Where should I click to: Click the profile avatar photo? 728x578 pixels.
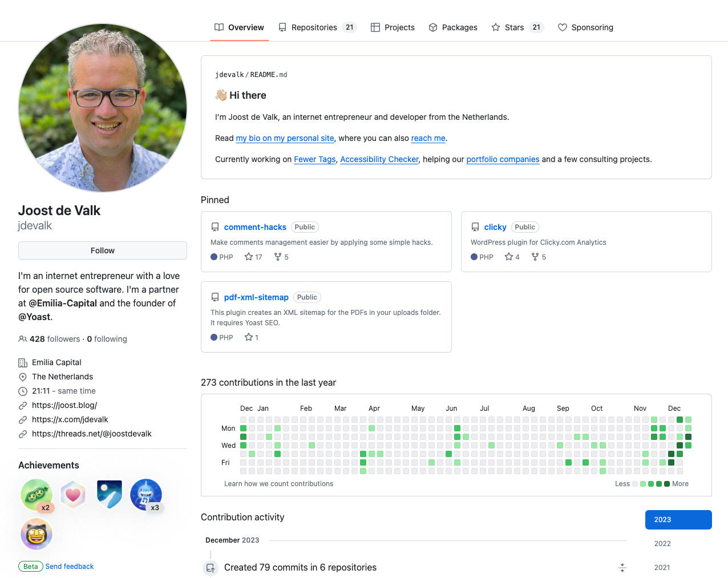click(103, 108)
